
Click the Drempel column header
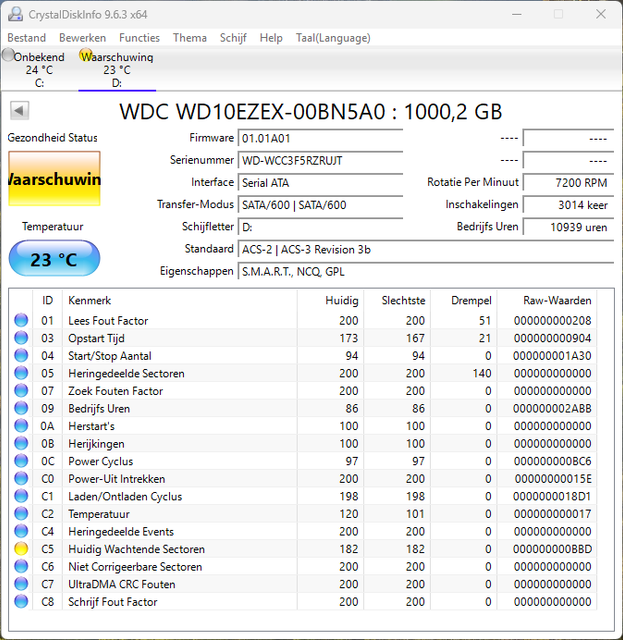click(x=463, y=300)
